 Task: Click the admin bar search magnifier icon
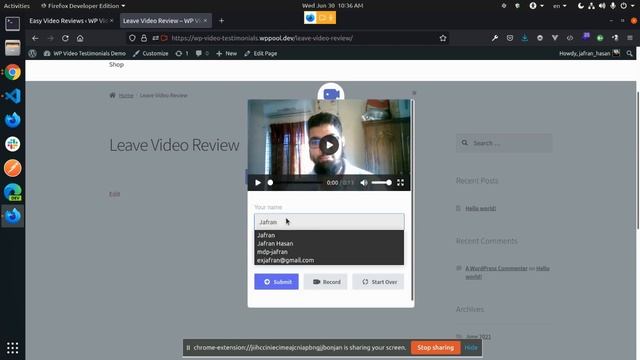[x=629, y=53]
